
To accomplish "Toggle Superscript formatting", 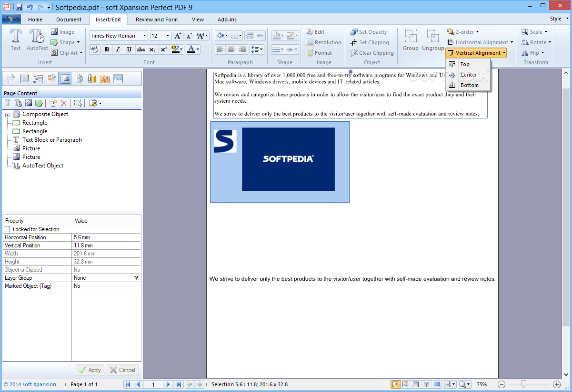I will (x=163, y=49).
